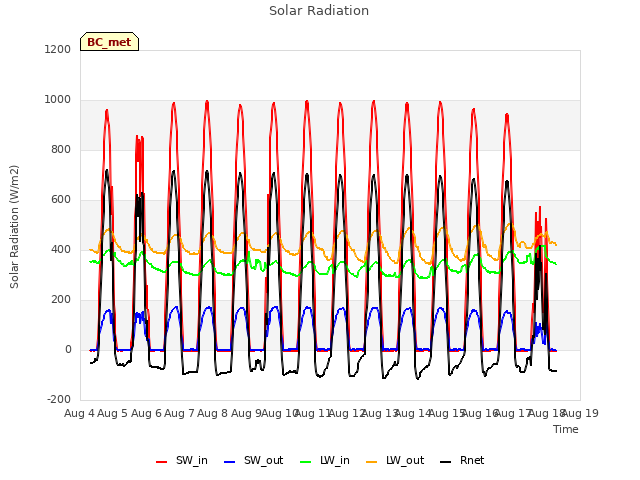
Task: Click the blue SW_out legend swatch
Action: (230, 462)
